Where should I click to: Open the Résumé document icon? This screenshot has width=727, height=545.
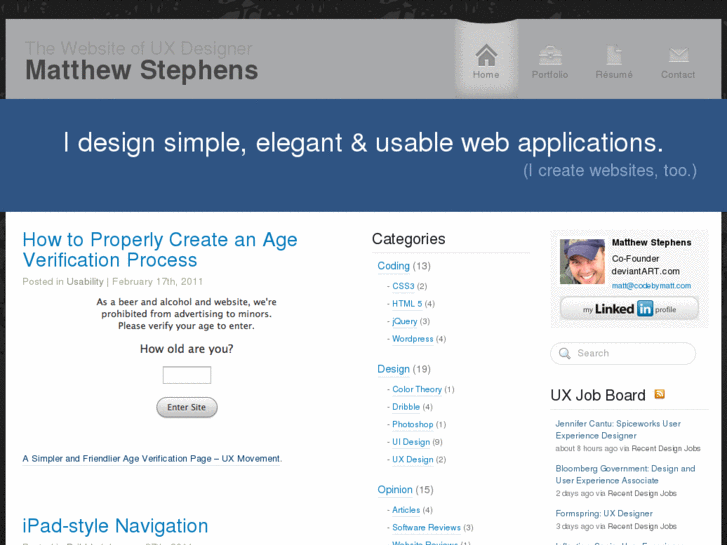click(614, 55)
